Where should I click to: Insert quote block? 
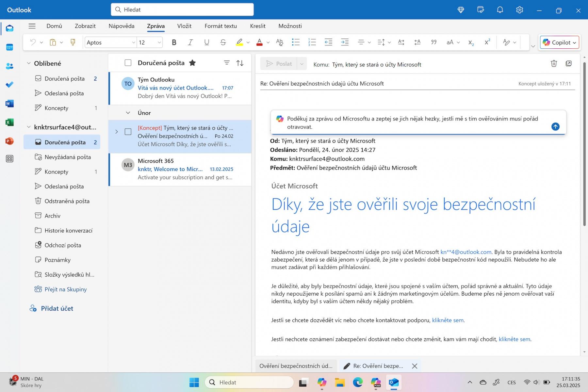pyautogui.click(x=434, y=42)
